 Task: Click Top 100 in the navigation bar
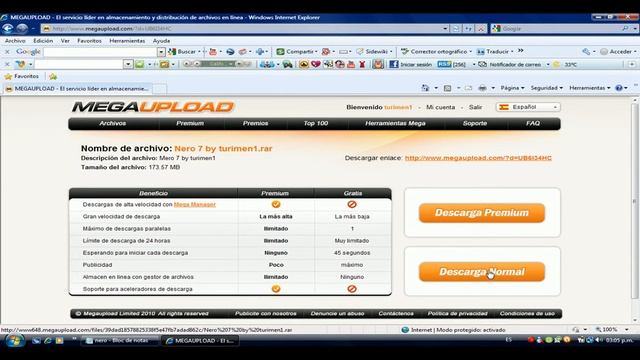[316, 123]
